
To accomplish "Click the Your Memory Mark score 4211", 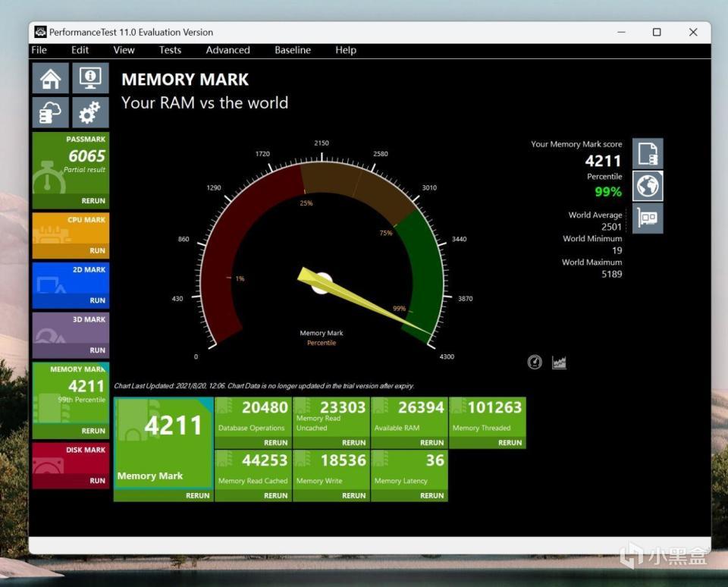I will click(603, 161).
